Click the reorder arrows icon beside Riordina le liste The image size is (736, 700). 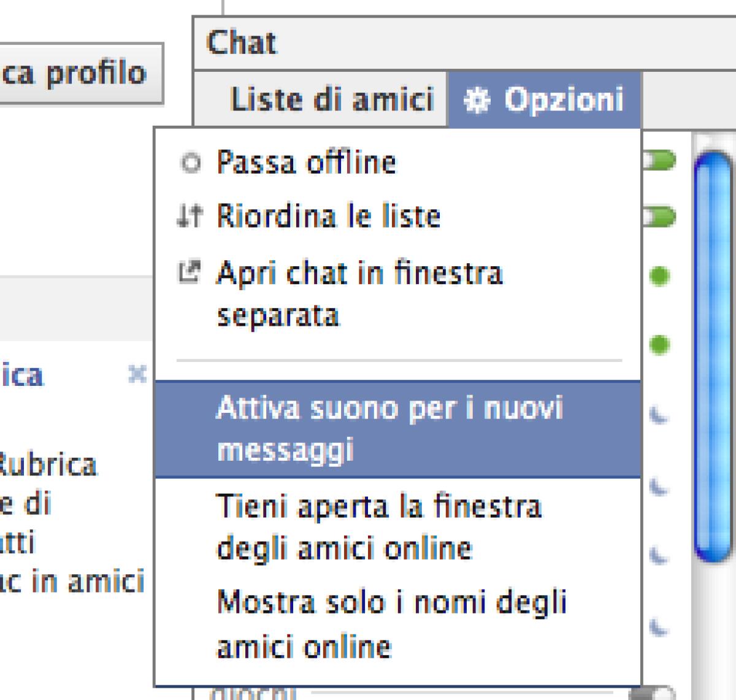point(189,217)
